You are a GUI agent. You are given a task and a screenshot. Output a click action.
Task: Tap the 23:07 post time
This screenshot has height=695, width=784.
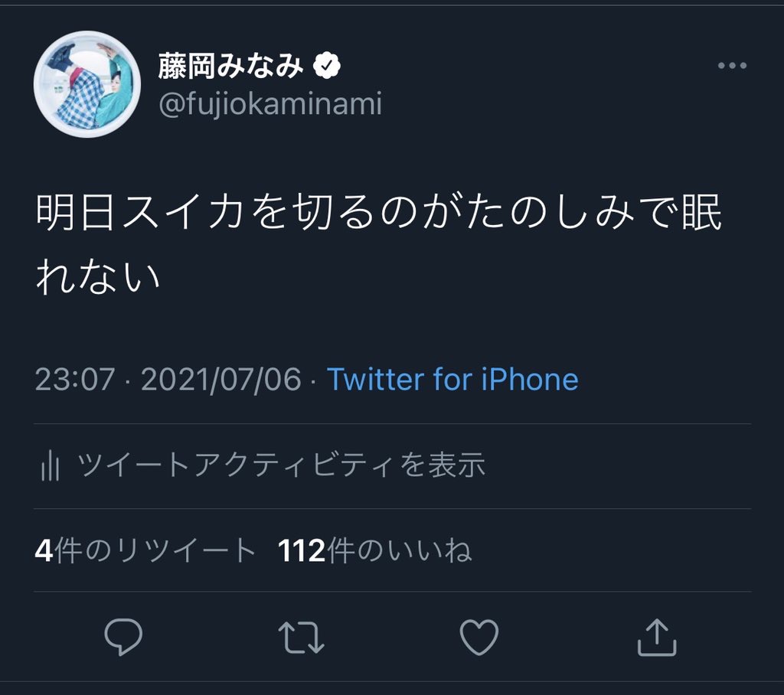(x=75, y=380)
